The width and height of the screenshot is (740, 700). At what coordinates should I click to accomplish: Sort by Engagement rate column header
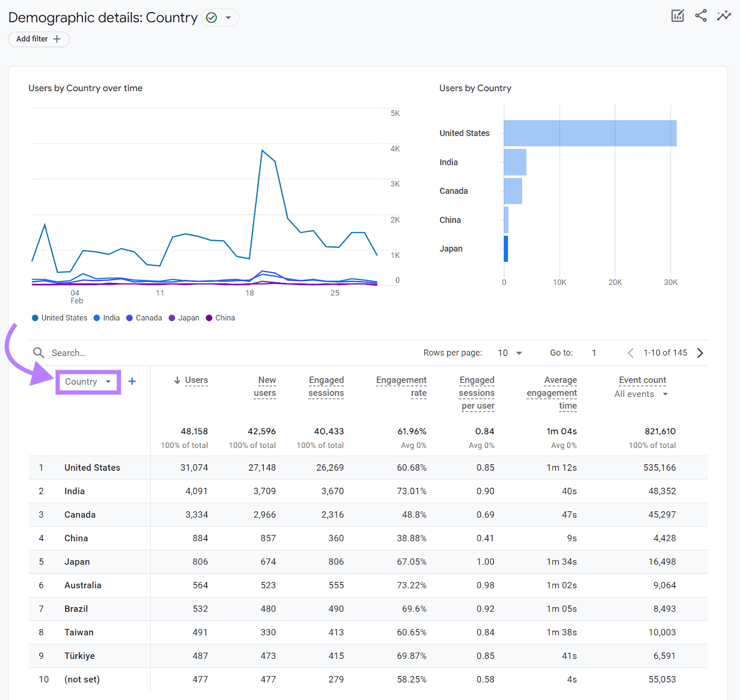pos(401,387)
